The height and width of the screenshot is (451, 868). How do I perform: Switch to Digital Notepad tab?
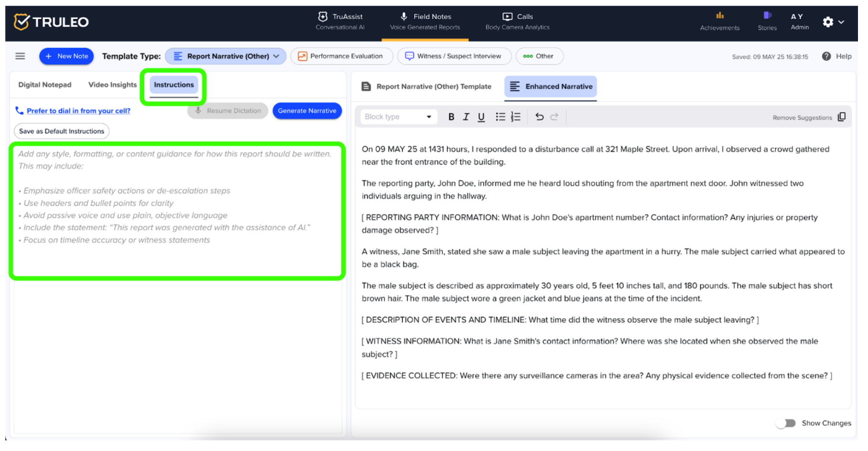(45, 85)
